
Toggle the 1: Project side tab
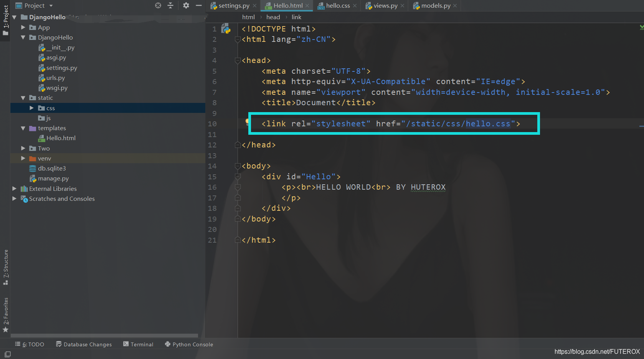tap(5, 20)
